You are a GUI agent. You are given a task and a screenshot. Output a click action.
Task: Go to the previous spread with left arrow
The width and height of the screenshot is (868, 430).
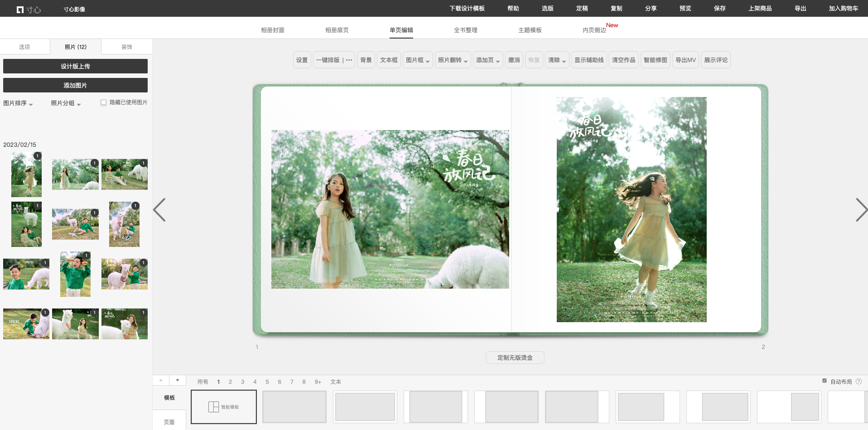159,210
